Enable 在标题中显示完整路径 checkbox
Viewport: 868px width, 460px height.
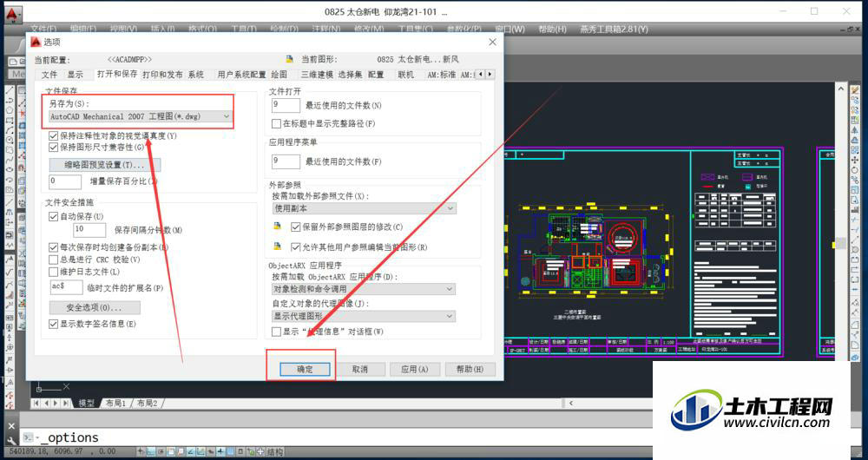pos(276,123)
